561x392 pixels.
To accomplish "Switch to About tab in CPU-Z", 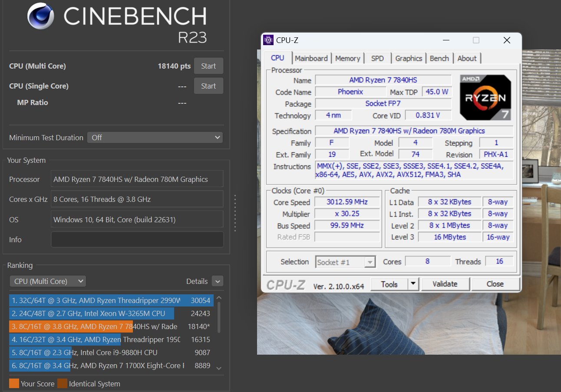I will coord(467,58).
